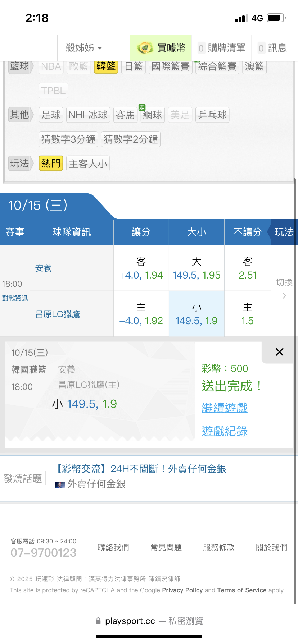Click the 繼續遊戲 link
Screen dimensions: 298x644
225,408
